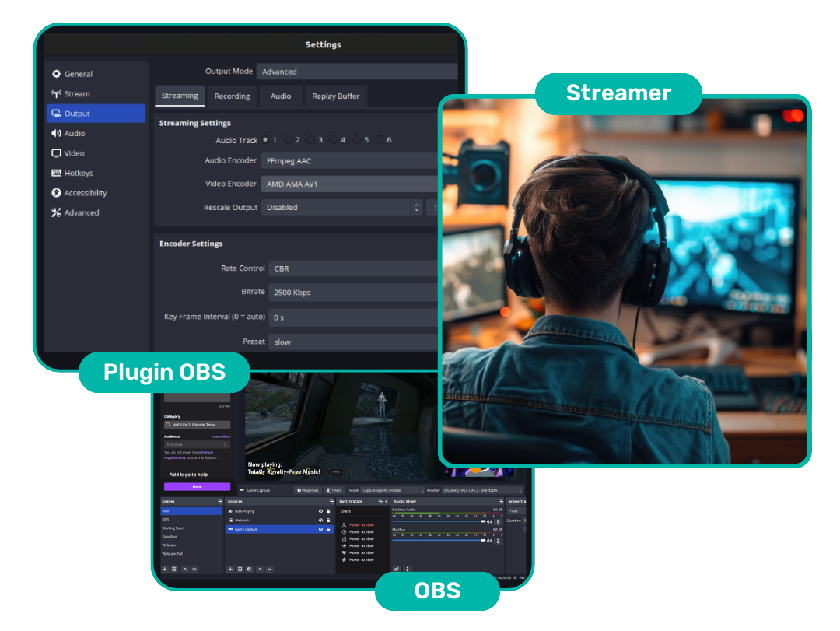The width and height of the screenshot is (840, 631).
Task: Open the Video Encoder dropdown
Action: click(349, 184)
